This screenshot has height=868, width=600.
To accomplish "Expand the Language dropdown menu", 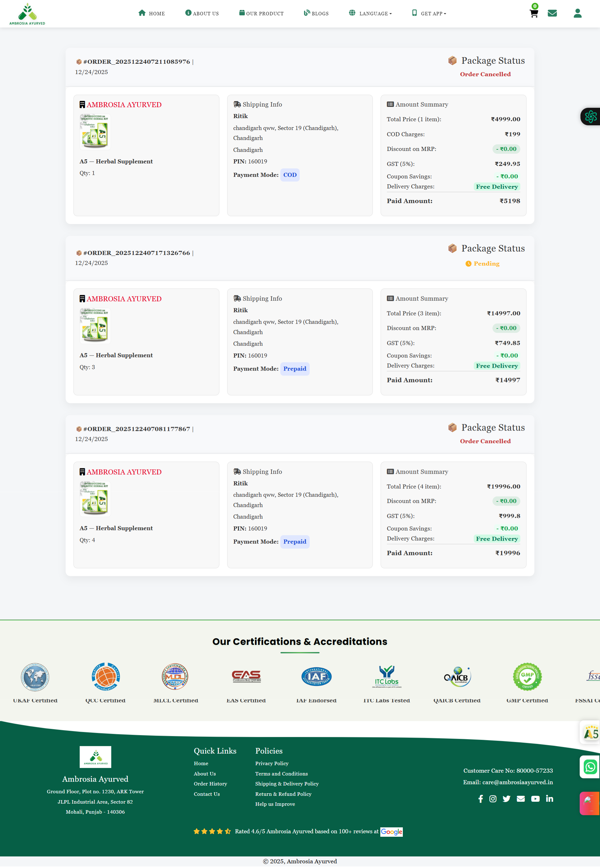I will point(370,13).
